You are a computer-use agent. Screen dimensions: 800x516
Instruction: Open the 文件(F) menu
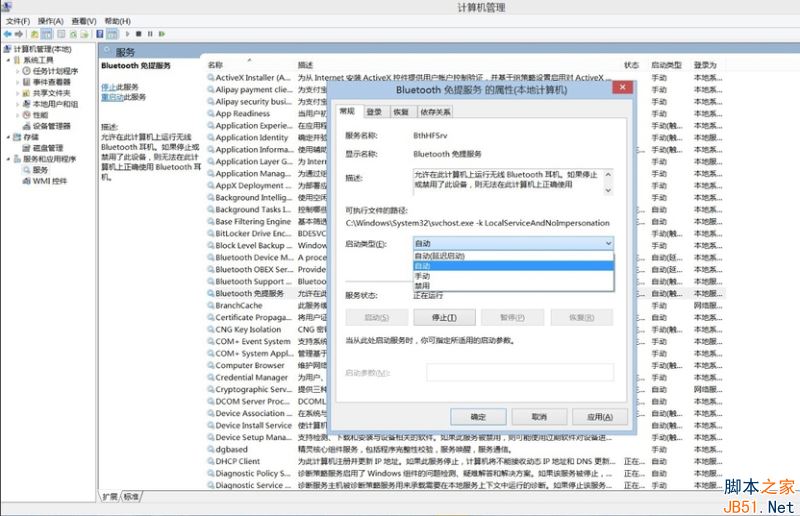[x=18, y=21]
